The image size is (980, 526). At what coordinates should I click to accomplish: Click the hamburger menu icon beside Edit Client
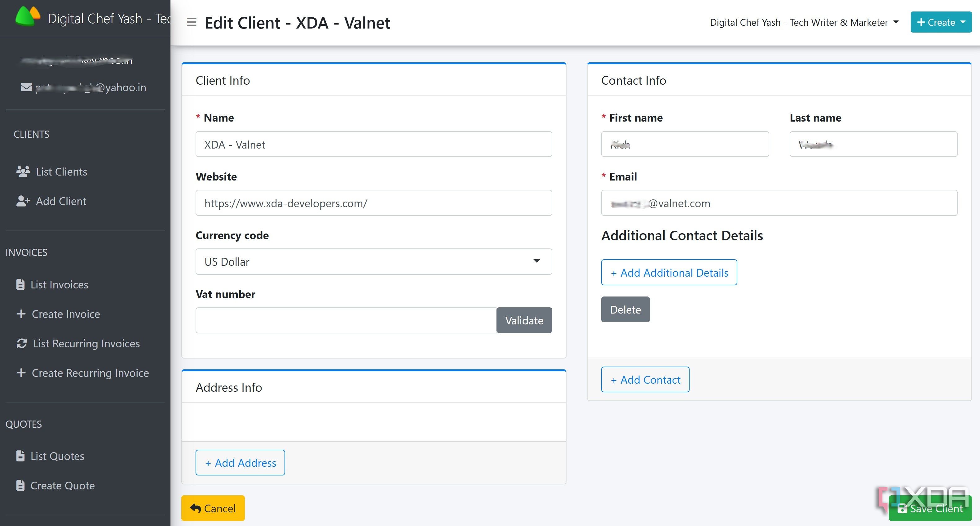tap(191, 22)
